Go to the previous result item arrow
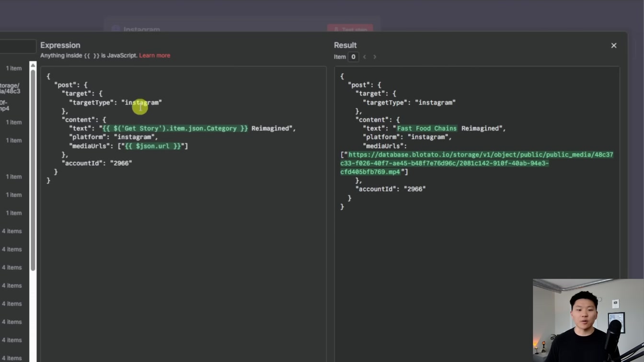Viewport: 644px width, 362px height. (364, 57)
